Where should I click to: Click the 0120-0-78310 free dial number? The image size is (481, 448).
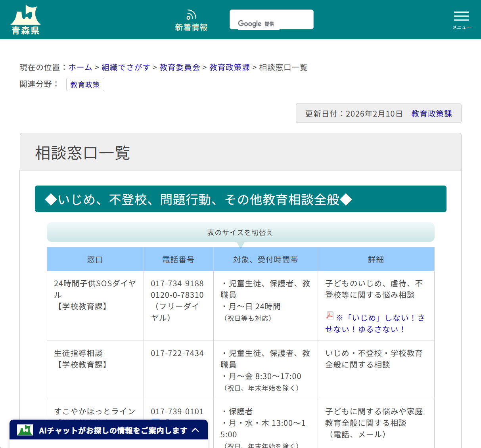[176, 295]
